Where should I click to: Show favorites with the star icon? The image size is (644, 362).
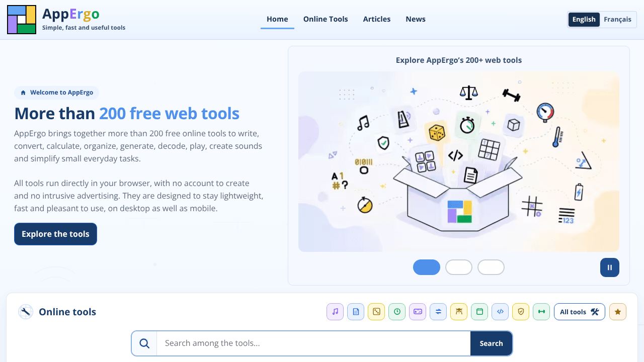[618, 312]
